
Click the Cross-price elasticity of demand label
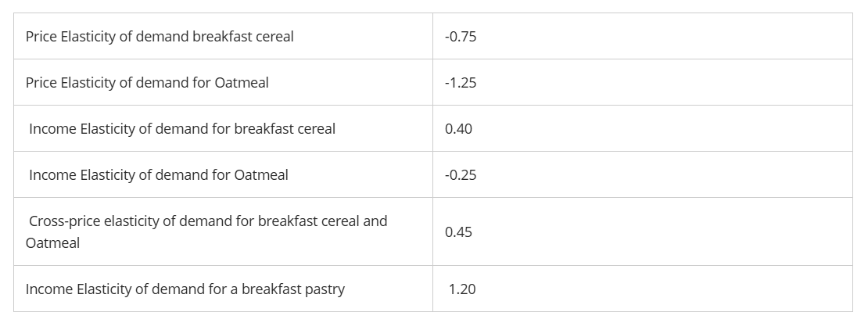click(x=206, y=231)
